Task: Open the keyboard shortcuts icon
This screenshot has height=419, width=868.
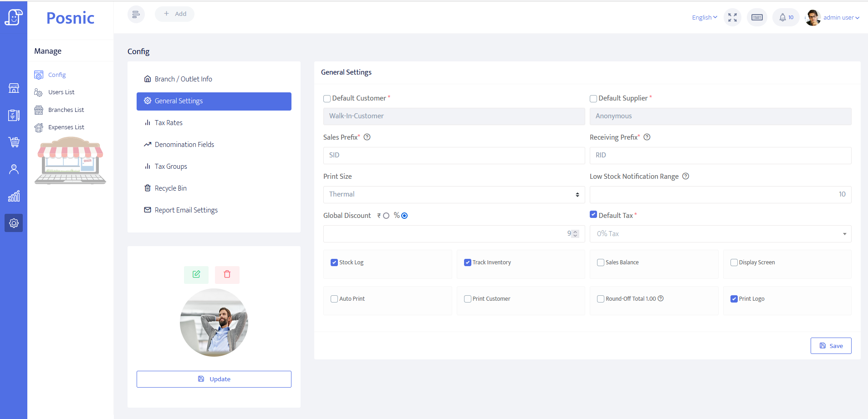Action: click(x=757, y=17)
